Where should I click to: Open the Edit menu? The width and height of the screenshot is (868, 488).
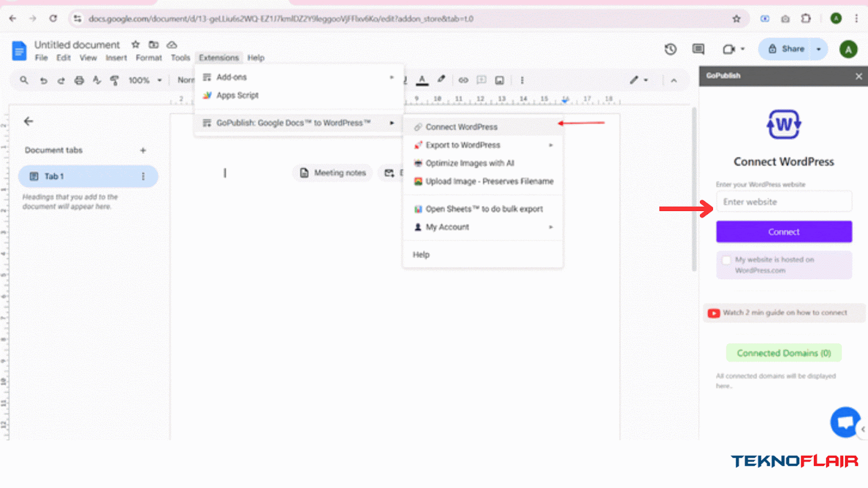click(x=63, y=57)
